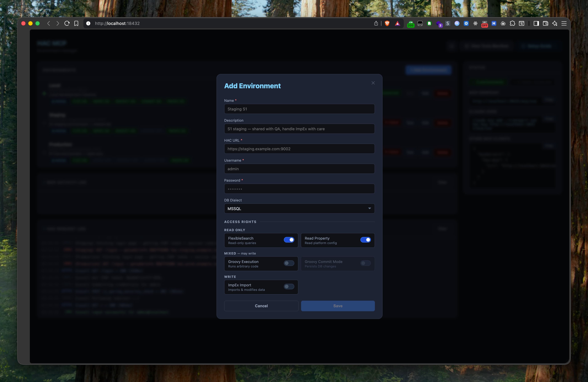Click the 'READ ONLY' group label
This screenshot has height=382, width=588.
pyautogui.click(x=235, y=230)
